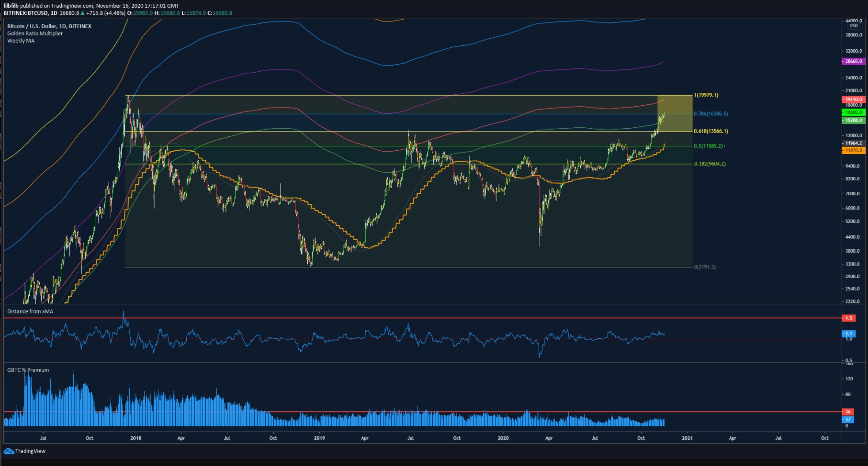Click the purple 28665.0 price tag
Viewport: 868px width, 466px height.
(853, 61)
